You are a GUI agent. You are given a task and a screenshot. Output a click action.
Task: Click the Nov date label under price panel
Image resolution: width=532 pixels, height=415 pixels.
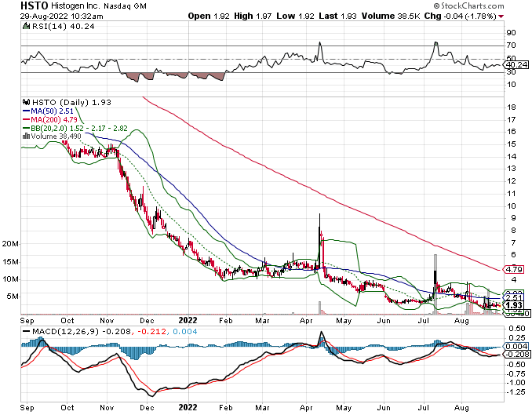point(107,321)
